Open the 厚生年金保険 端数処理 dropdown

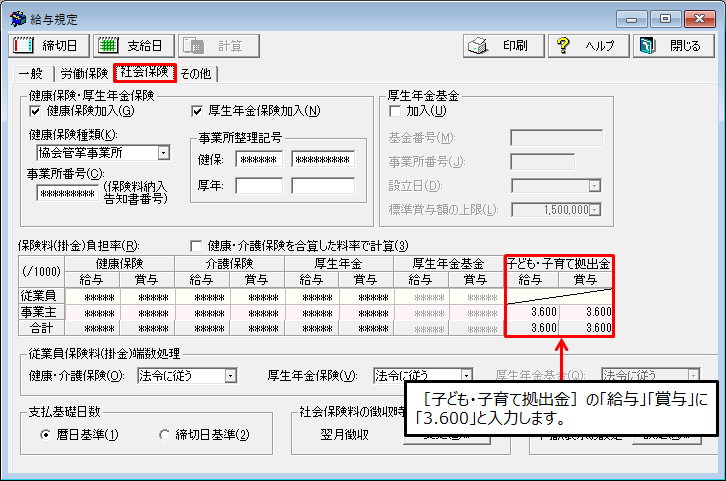(466, 376)
